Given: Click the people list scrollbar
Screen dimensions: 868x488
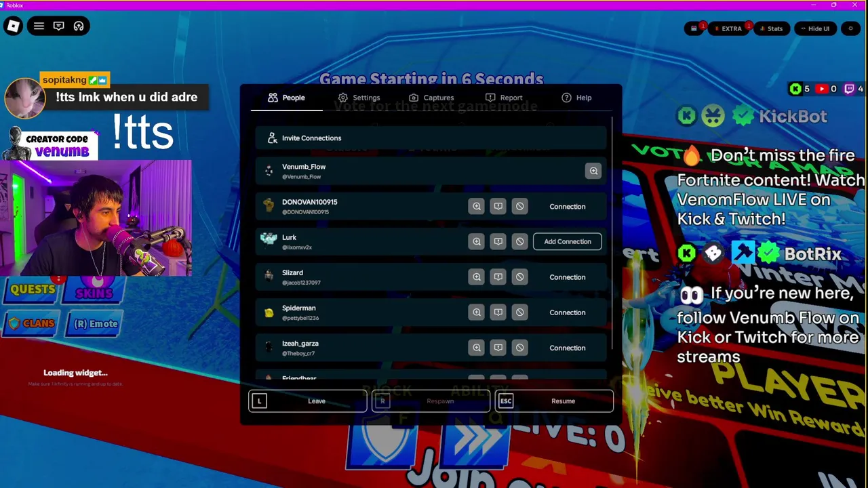Looking at the screenshot, I should [612, 232].
